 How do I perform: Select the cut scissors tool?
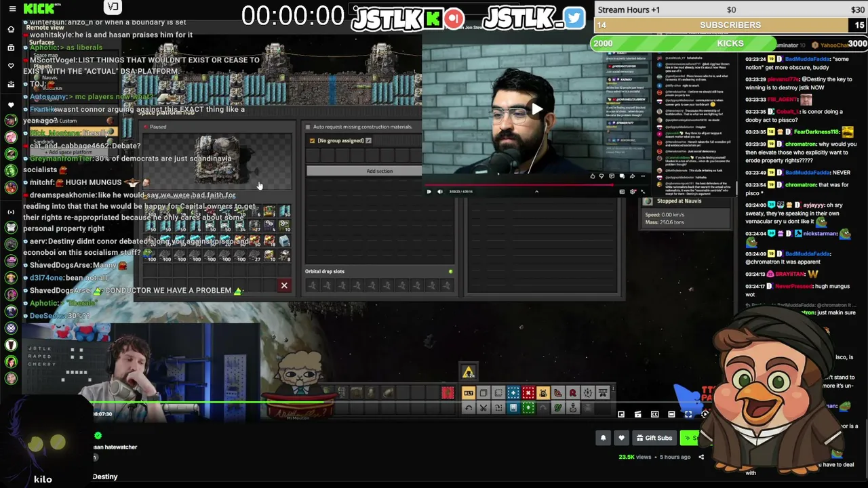(x=484, y=408)
